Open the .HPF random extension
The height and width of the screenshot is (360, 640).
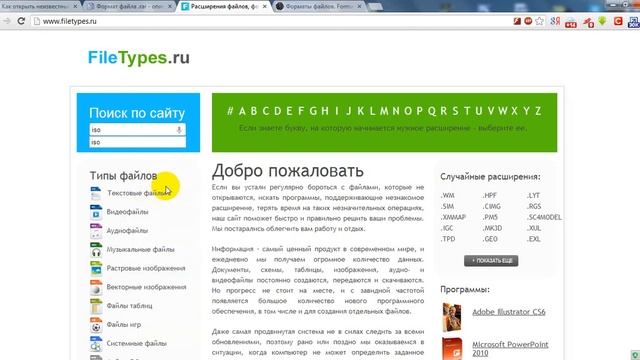pyautogui.click(x=490, y=196)
